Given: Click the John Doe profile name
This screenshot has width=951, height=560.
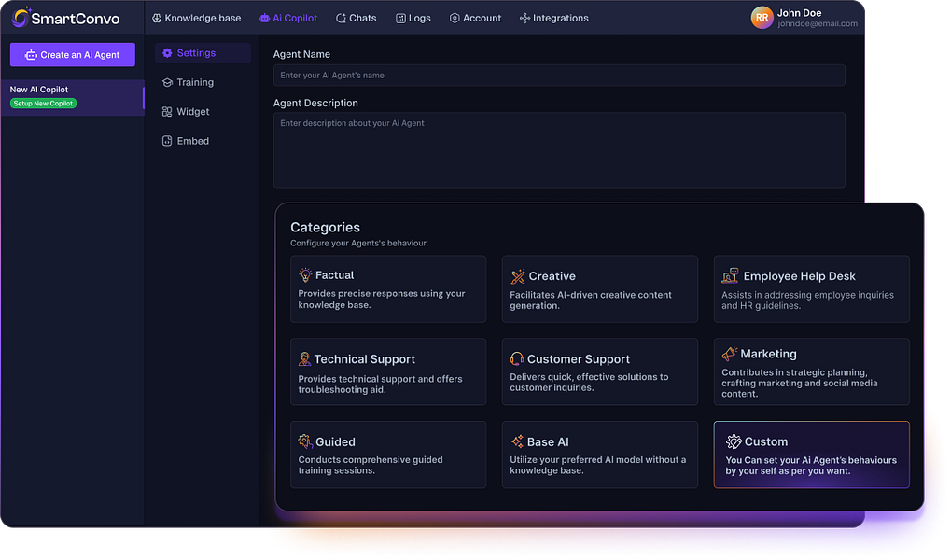Looking at the screenshot, I should coord(800,13).
